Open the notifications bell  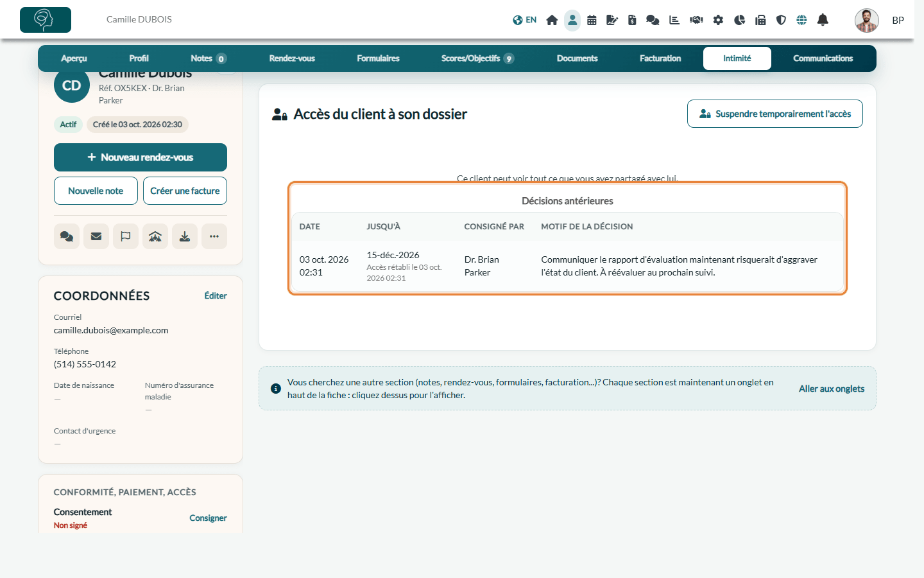(823, 20)
